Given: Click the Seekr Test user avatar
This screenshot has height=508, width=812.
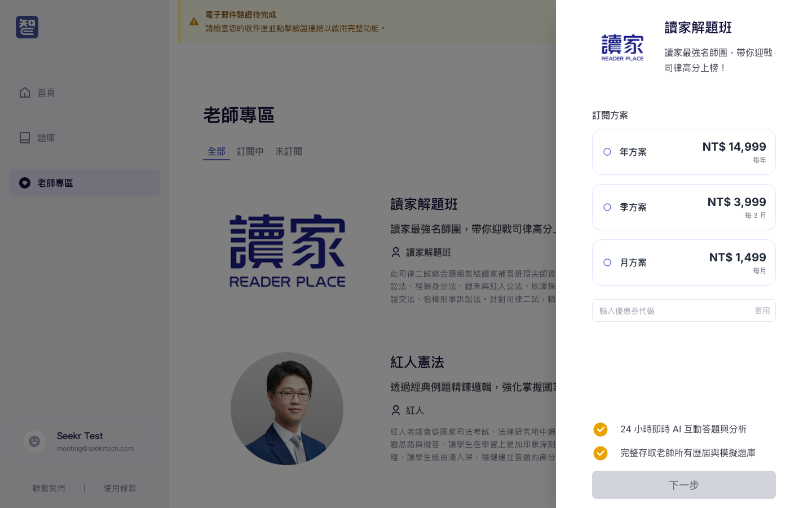Looking at the screenshot, I should pos(34,441).
